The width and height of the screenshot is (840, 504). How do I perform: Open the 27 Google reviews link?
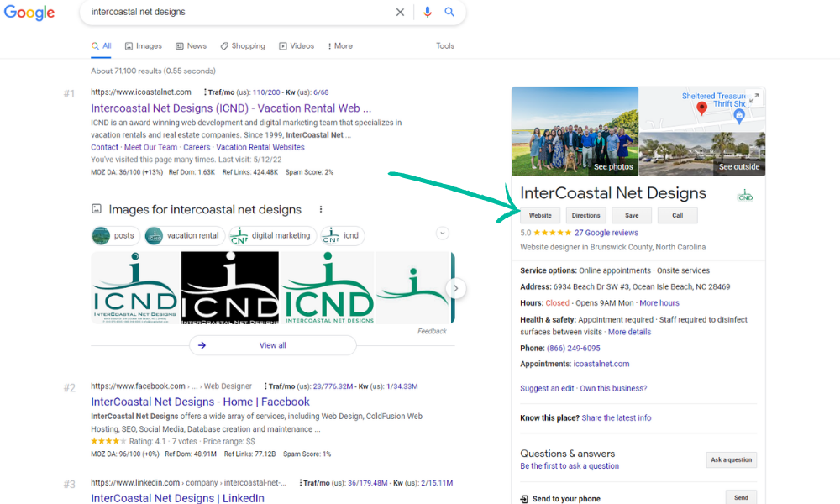[606, 233]
